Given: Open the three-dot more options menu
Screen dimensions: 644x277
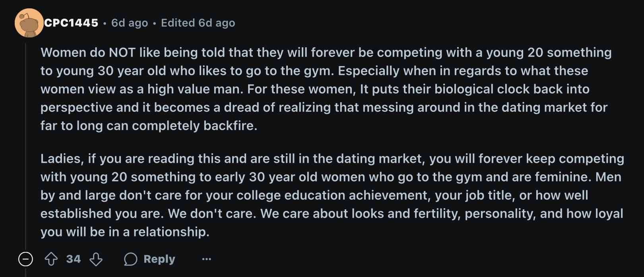Looking at the screenshot, I should [207, 259].
